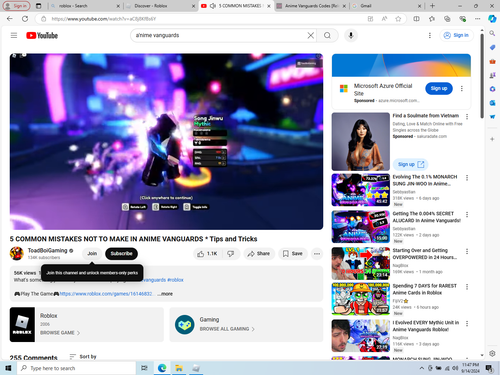Open Edge split screen icon

pos(416,19)
